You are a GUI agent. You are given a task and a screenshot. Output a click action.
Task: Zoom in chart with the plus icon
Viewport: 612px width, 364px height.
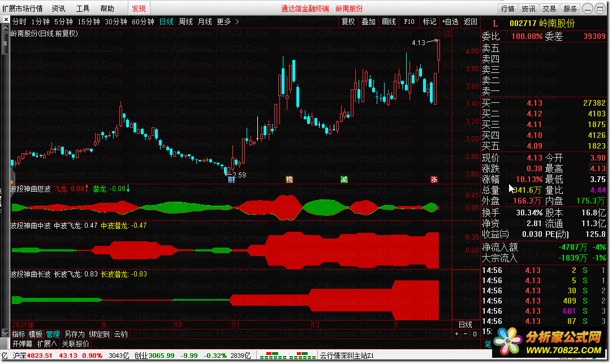click(x=456, y=334)
